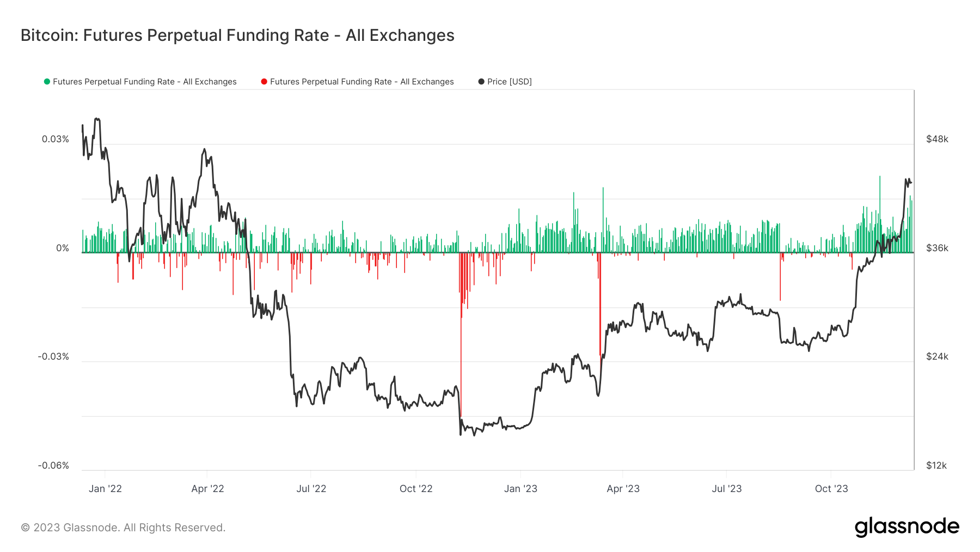This screenshot has height=552, width=980.
Task: Click the red legend dot for funding rate
Action: tap(264, 82)
